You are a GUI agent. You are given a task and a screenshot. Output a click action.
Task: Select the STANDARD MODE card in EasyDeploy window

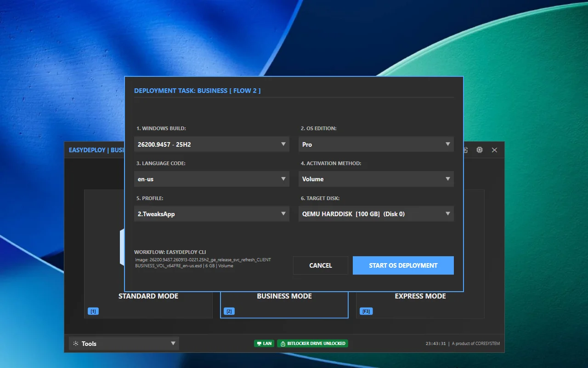[148, 304]
